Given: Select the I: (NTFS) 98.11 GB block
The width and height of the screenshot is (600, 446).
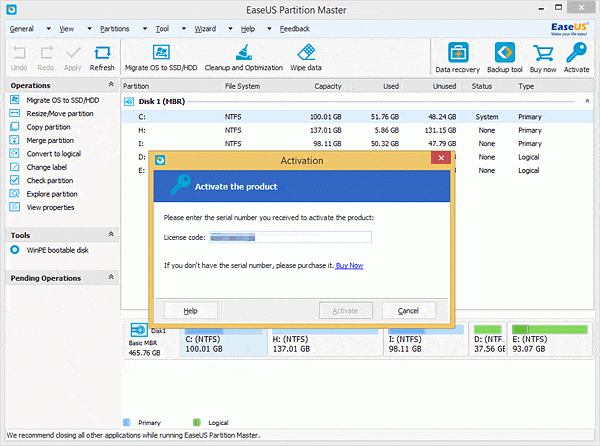Looking at the screenshot, I should point(426,340).
